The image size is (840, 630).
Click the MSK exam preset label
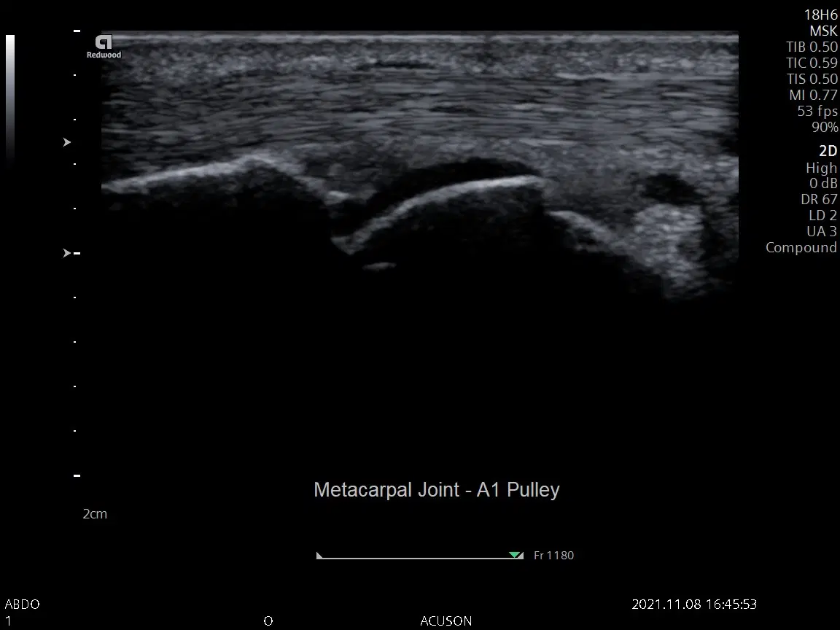coord(823,31)
